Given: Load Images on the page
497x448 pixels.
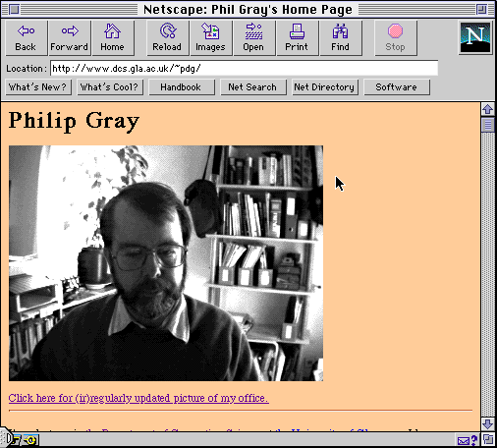Looking at the screenshot, I should coord(210,38).
